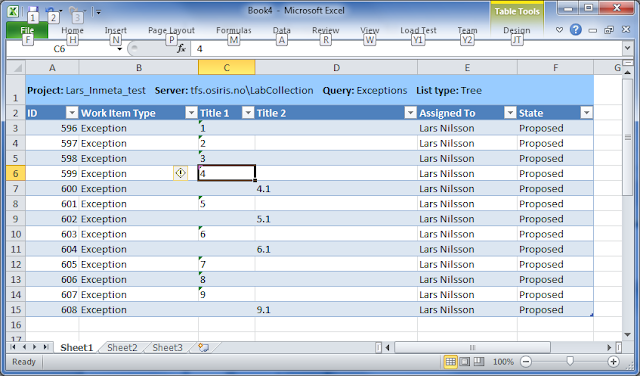640x376 pixels.
Task: Click the Undo icon in Quick Access Toolbar
Action: point(50,11)
